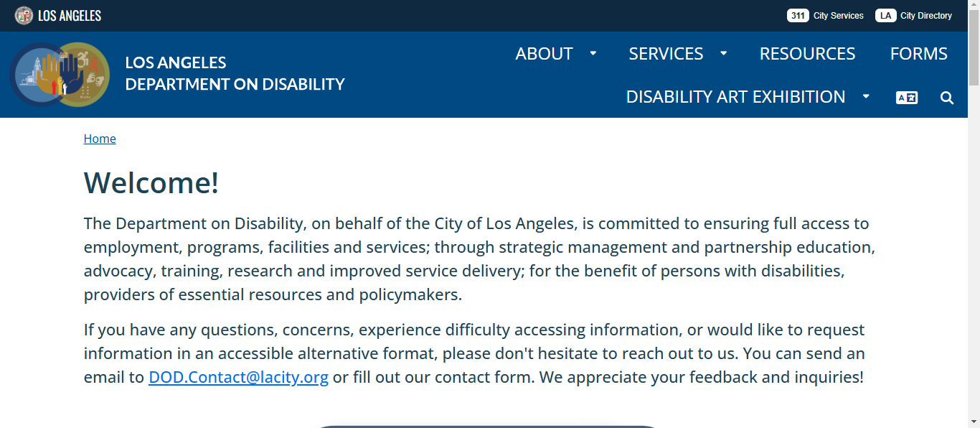Expand the About menu arrow

point(593,53)
